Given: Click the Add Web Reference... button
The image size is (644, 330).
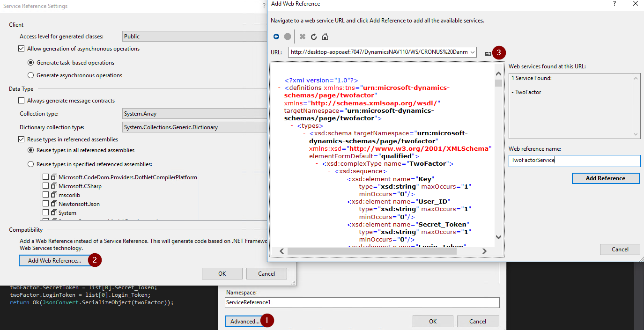Looking at the screenshot, I should pyautogui.click(x=55, y=260).
